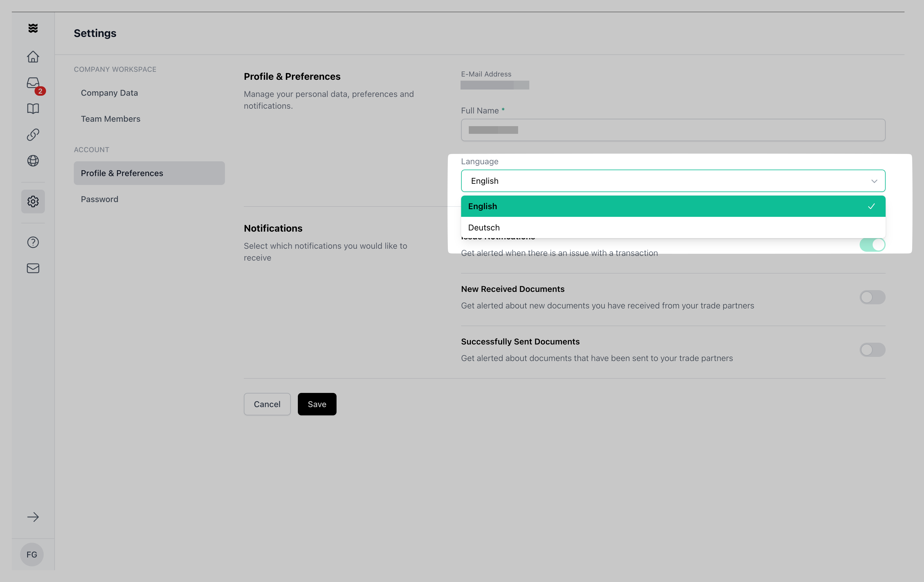
Task: Select Profile & Preferences section
Action: (149, 173)
